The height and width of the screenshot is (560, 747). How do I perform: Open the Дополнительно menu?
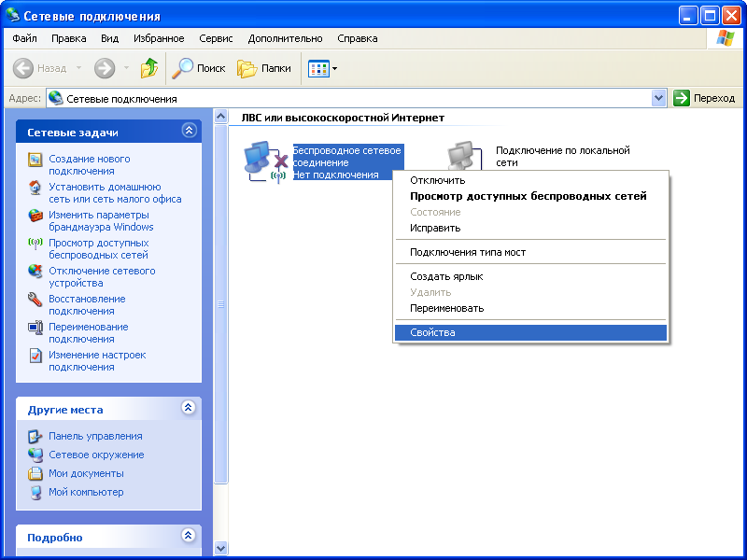click(x=285, y=38)
